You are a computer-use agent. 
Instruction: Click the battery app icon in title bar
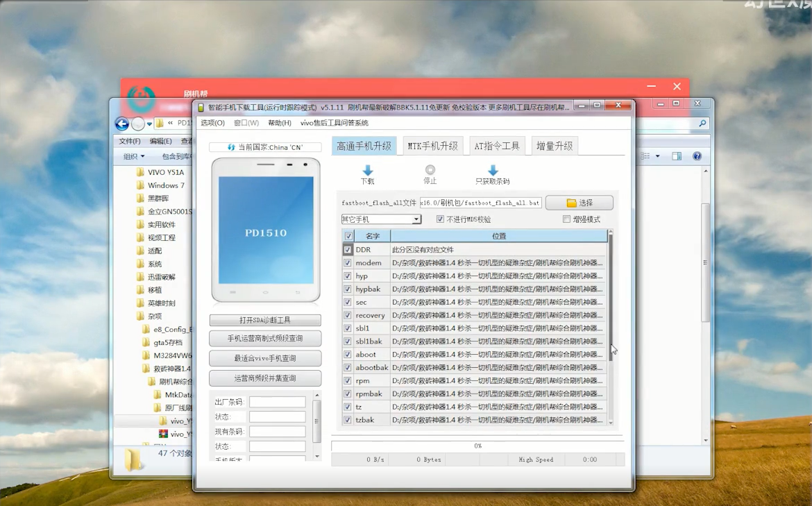(201, 107)
